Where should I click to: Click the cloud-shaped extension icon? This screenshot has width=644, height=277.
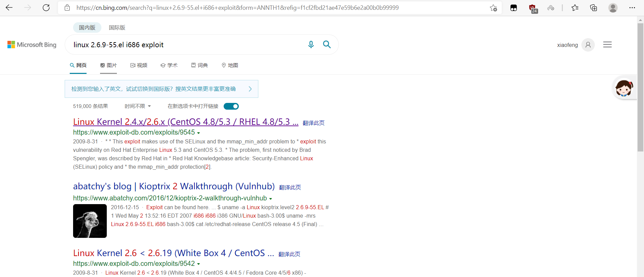(x=551, y=8)
